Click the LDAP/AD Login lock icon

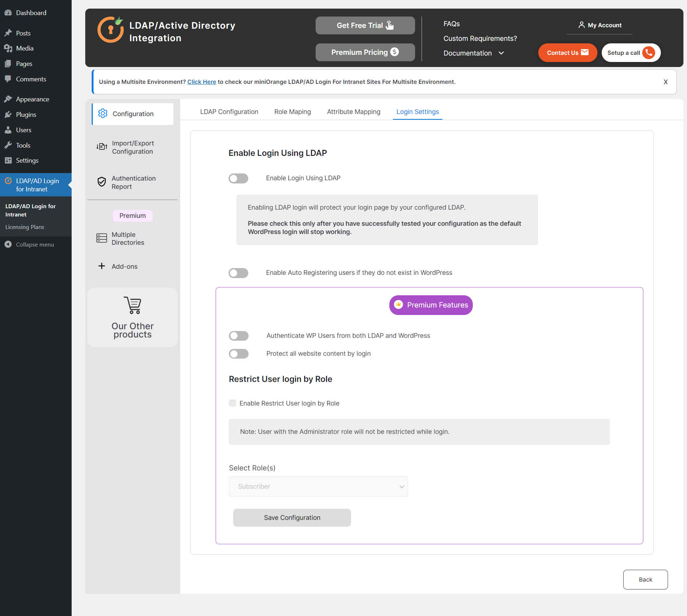(8, 181)
